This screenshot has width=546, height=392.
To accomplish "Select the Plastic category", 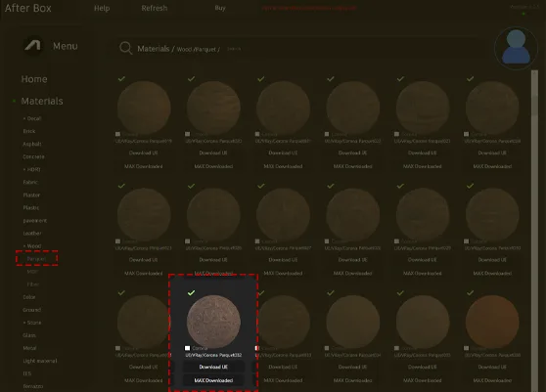I will point(31,207).
